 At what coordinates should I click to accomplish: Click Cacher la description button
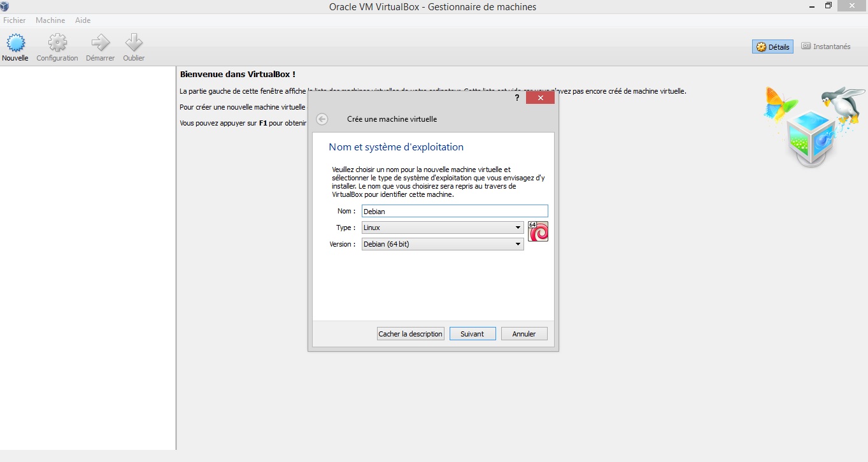coord(411,334)
